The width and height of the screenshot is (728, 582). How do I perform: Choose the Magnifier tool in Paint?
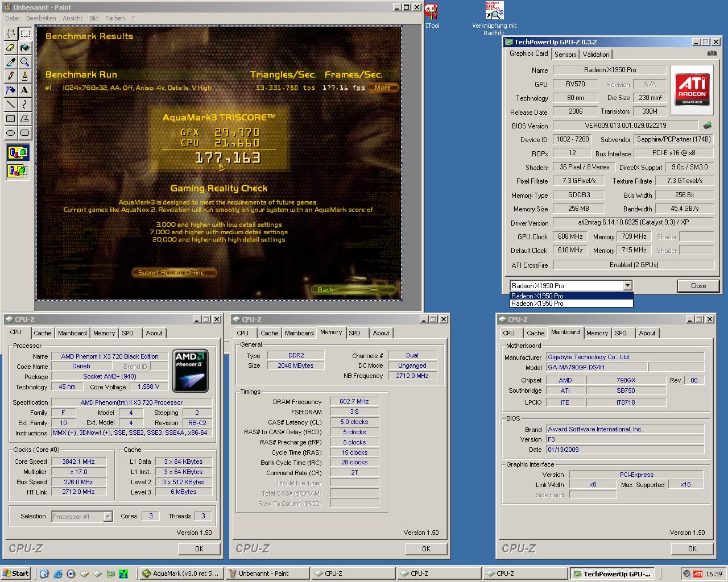coord(25,62)
